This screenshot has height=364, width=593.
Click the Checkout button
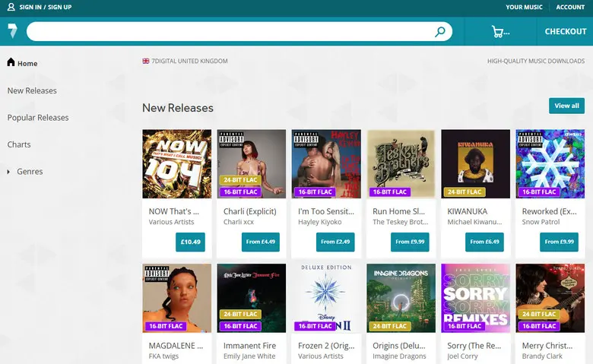pos(566,32)
